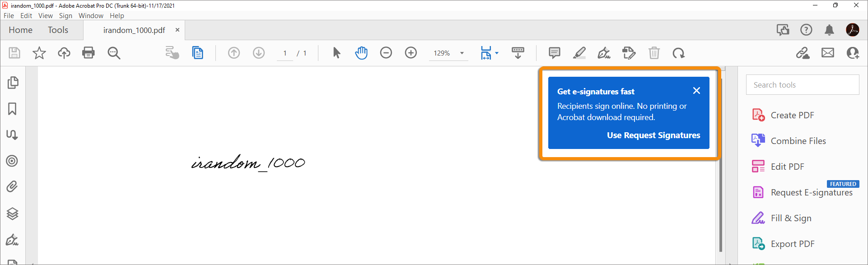Click the Search tools field
The height and width of the screenshot is (265, 868).
pos(802,85)
